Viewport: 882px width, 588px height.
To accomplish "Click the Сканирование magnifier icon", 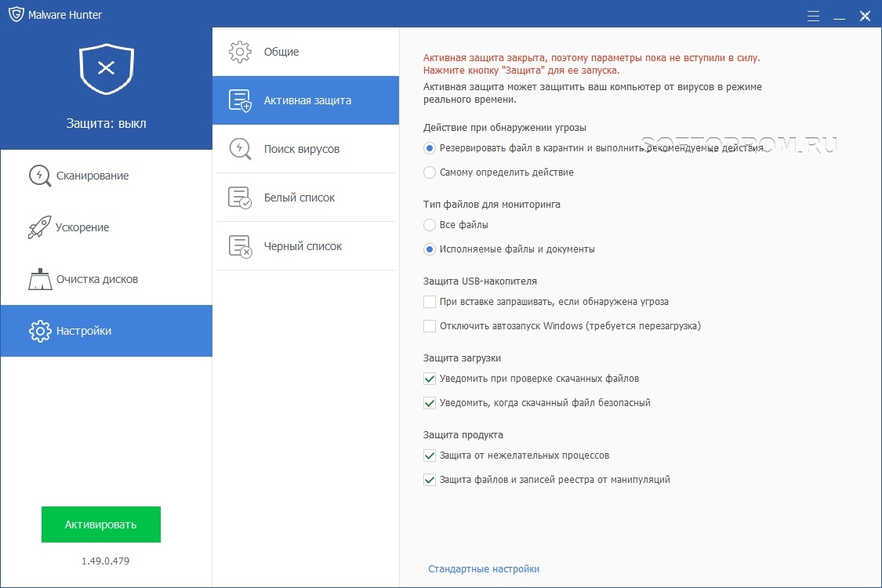I will tap(40, 176).
